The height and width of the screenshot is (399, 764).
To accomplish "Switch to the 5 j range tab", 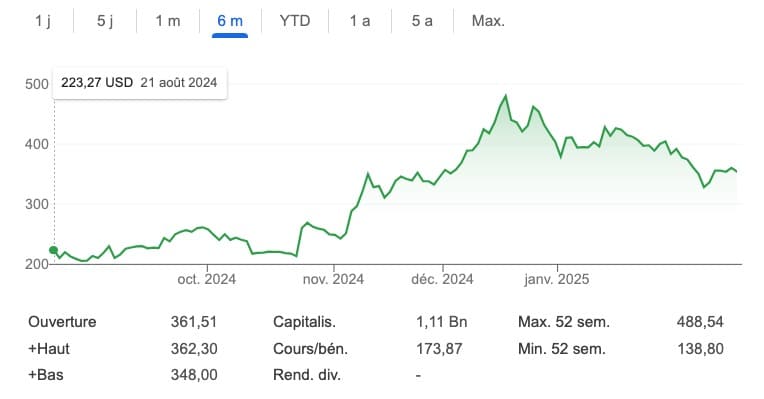I will (105, 21).
